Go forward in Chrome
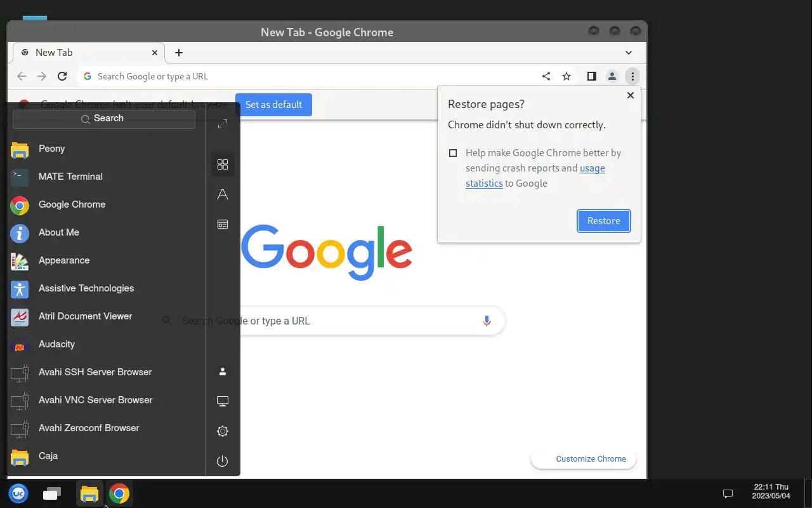 (42, 76)
